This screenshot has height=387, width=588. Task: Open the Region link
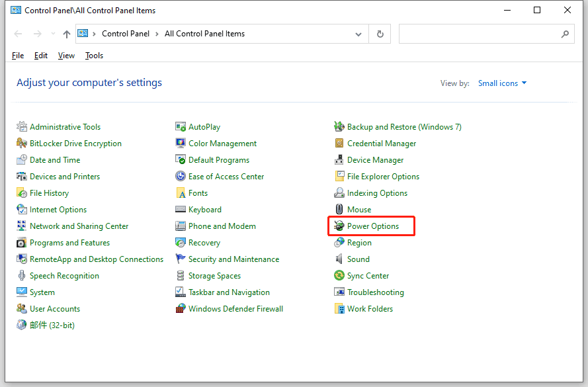[359, 243]
